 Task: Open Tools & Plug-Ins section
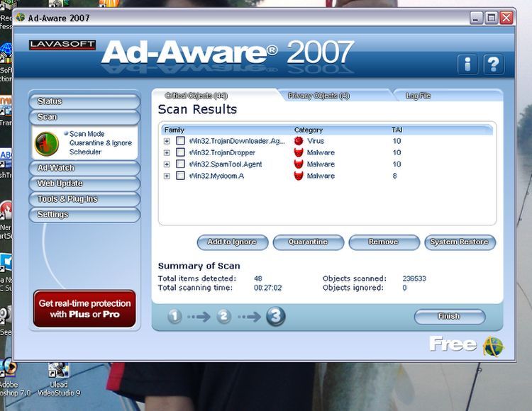(84, 199)
